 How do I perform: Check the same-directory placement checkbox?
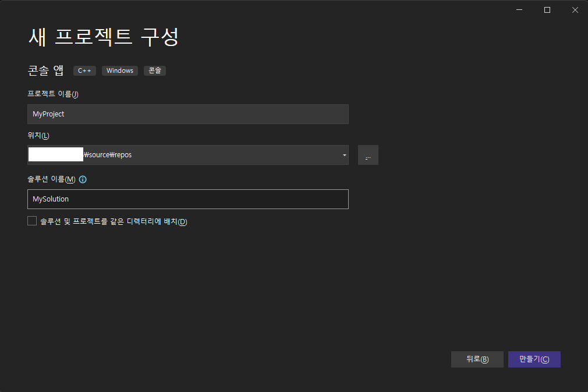click(32, 221)
